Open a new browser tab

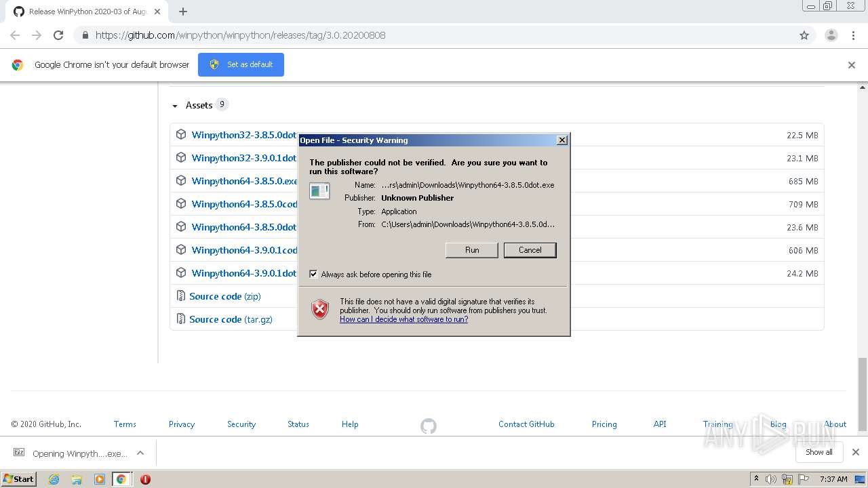(183, 12)
